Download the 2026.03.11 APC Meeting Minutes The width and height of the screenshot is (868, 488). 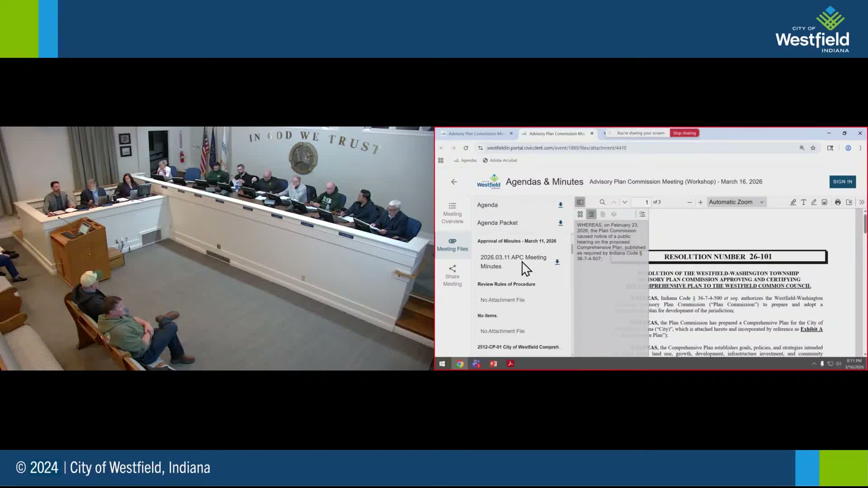tap(557, 262)
